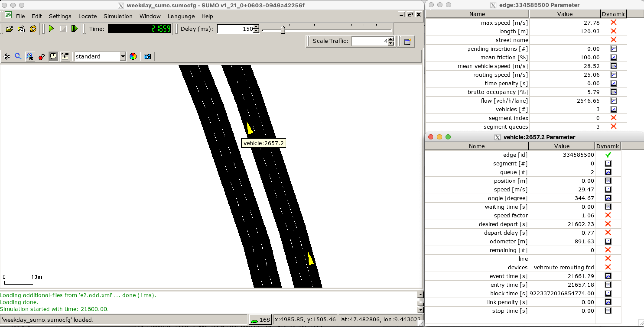644x327 pixels.
Task: Activate the magnifier zoom-style icon
Action: [x=18, y=57]
